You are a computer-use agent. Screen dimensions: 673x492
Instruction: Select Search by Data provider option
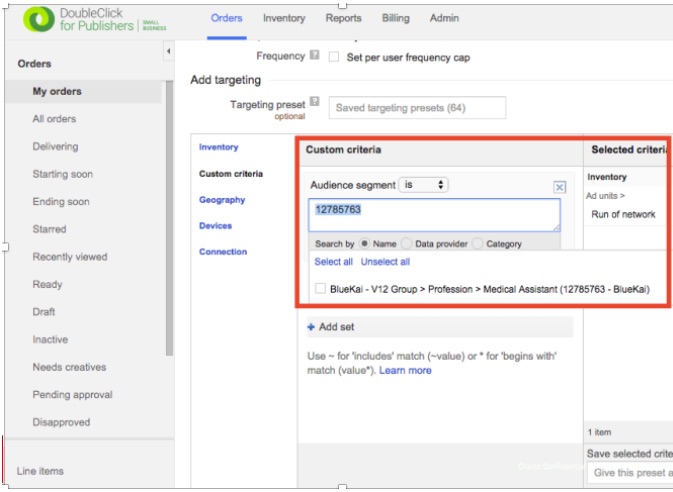click(406, 243)
